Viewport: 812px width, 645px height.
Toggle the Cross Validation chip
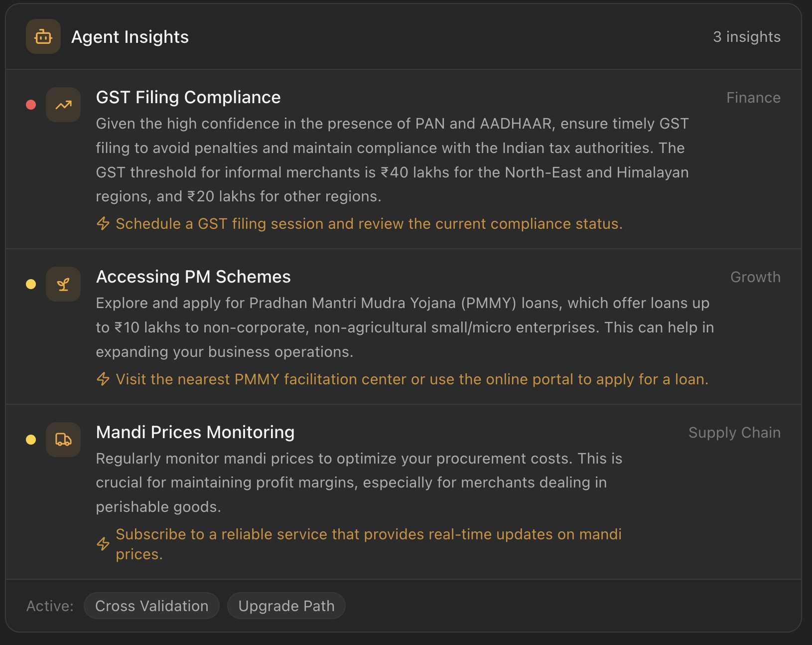pos(151,606)
